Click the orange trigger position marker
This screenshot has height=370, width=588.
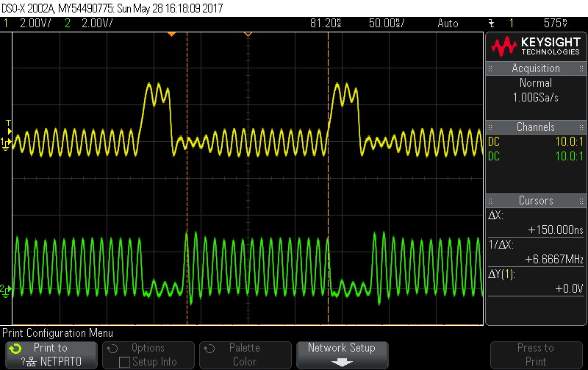point(171,35)
